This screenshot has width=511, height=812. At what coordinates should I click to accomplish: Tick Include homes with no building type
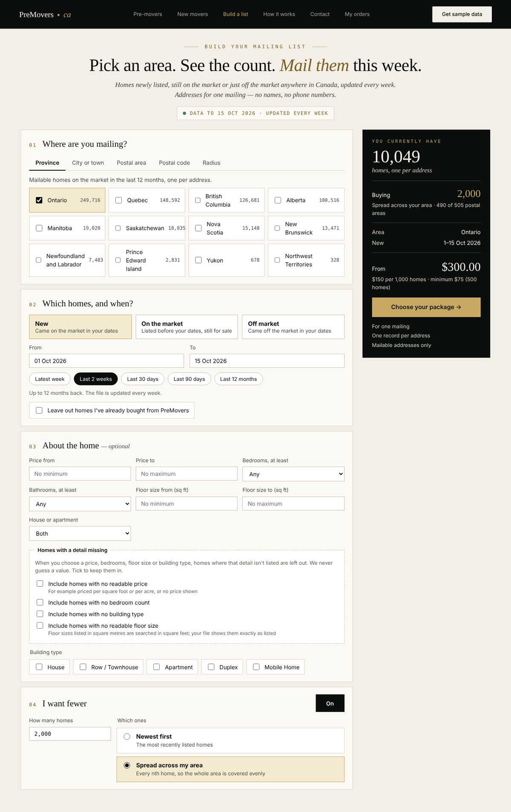[40, 614]
